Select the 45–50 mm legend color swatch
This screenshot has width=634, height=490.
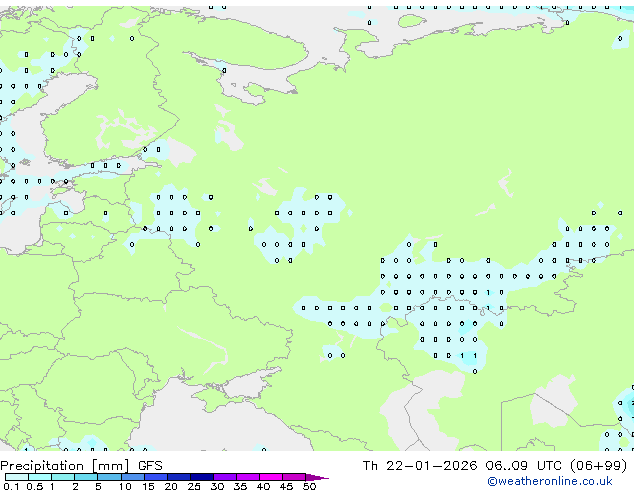pos(294,477)
